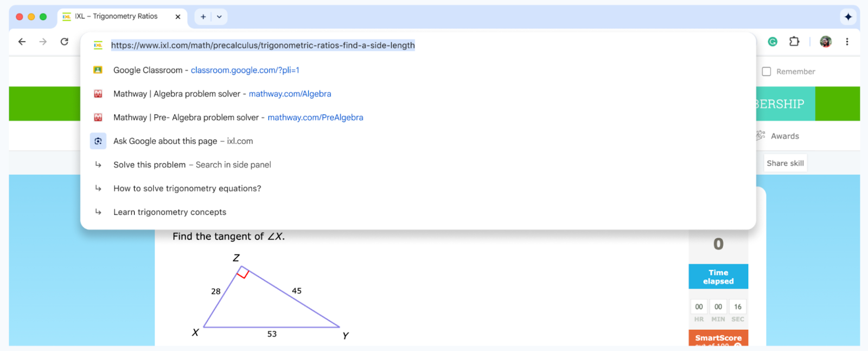The width and height of the screenshot is (868, 351).
Task: Select Mathway Pre-Algebra problem solver suggestion
Action: [418, 117]
